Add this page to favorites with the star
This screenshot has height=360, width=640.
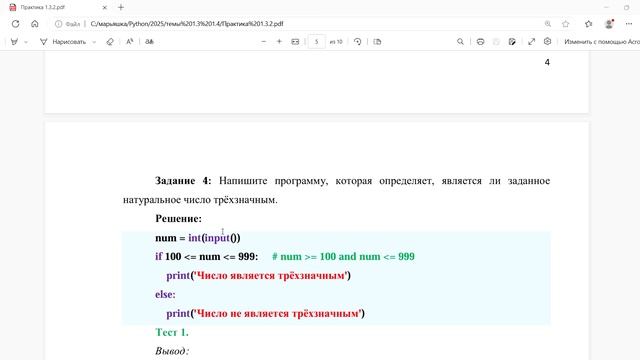[566, 24]
